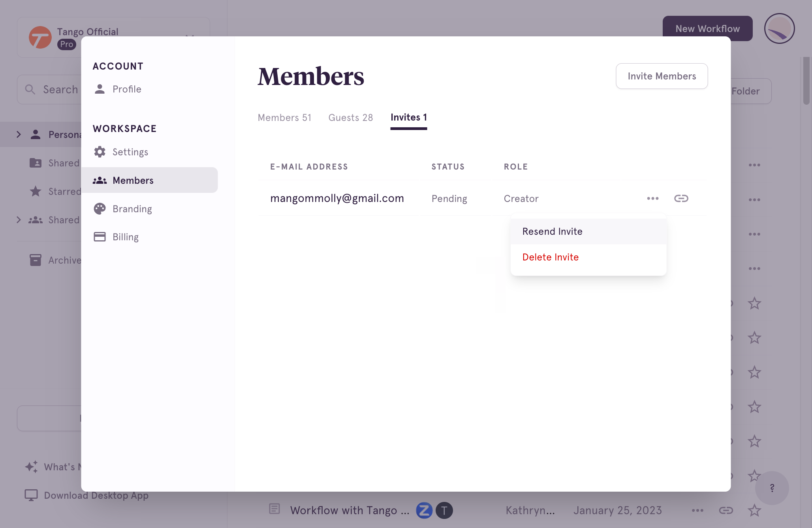Click the three-dot menu for mangommolly@gmail.com
Image resolution: width=812 pixels, height=528 pixels.
click(x=652, y=198)
